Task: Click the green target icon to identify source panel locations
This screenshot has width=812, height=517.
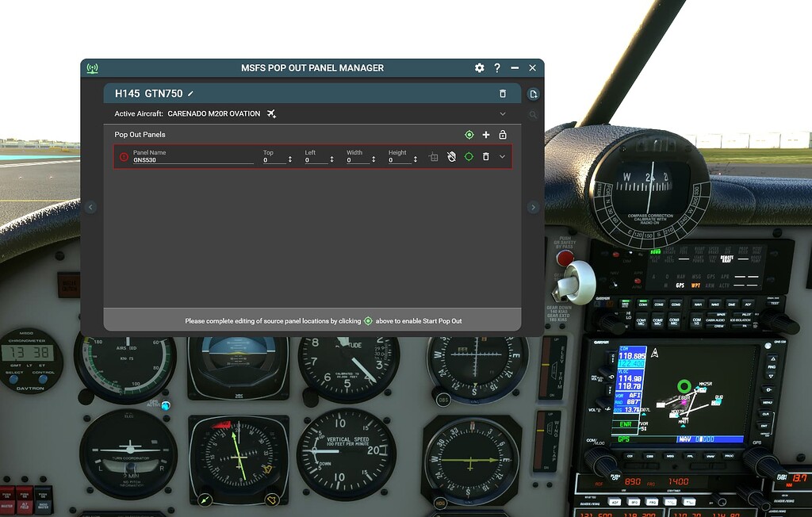Action: click(x=469, y=135)
